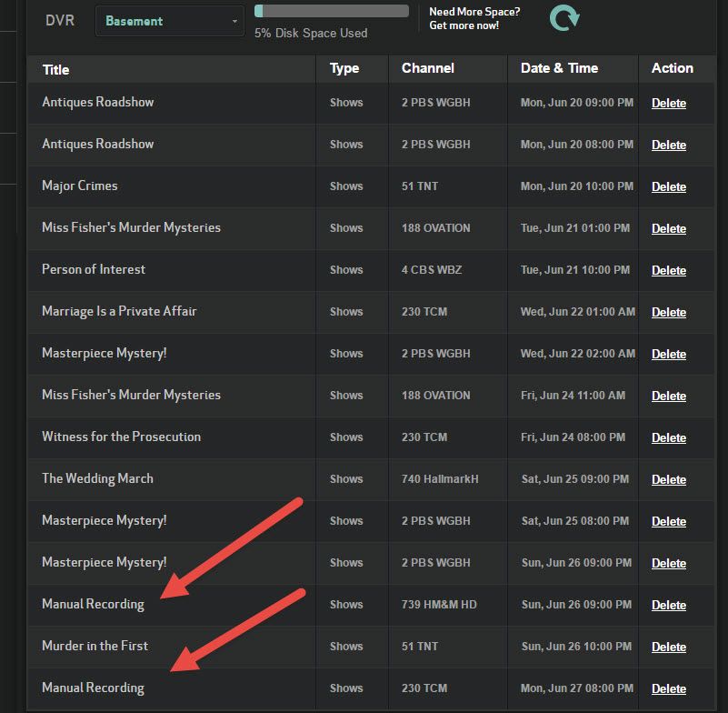Click the Need More Space link
Screen dimensions: 728x713
(x=474, y=18)
